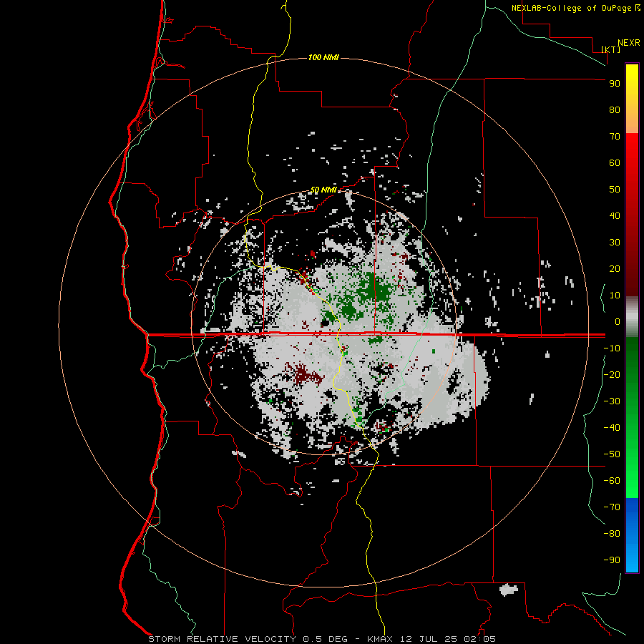
Task: Click the NEXR label above the color bar
Action: [x=629, y=43]
